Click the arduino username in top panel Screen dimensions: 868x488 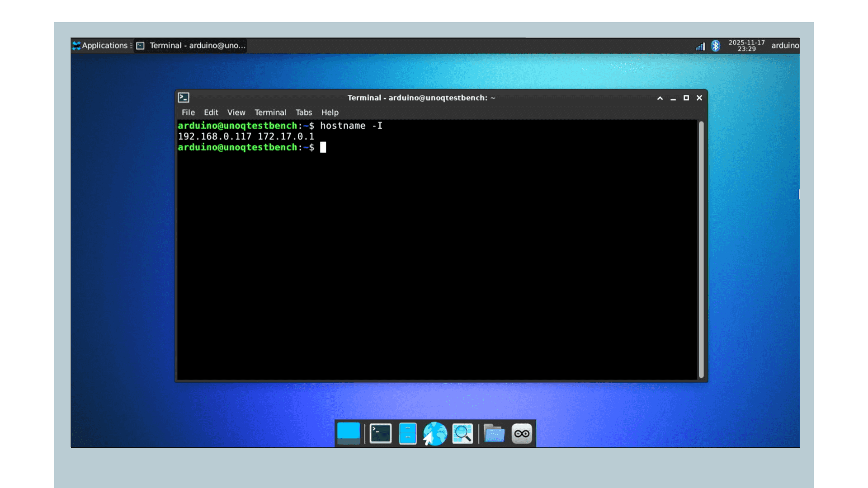[x=785, y=45]
